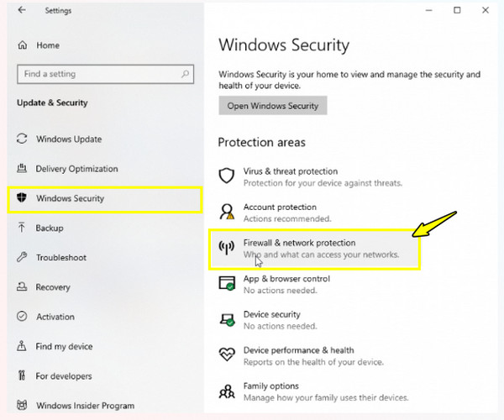
Task: Click the Family options people icon
Action: point(227,391)
